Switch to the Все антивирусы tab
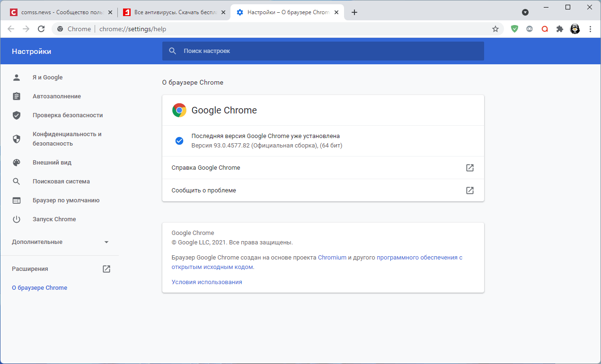Image resolution: width=601 pixels, height=364 pixels. 173,12
